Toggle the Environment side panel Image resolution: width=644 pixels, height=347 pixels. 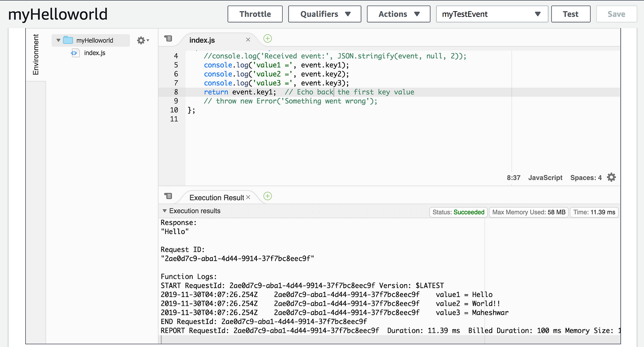36,54
